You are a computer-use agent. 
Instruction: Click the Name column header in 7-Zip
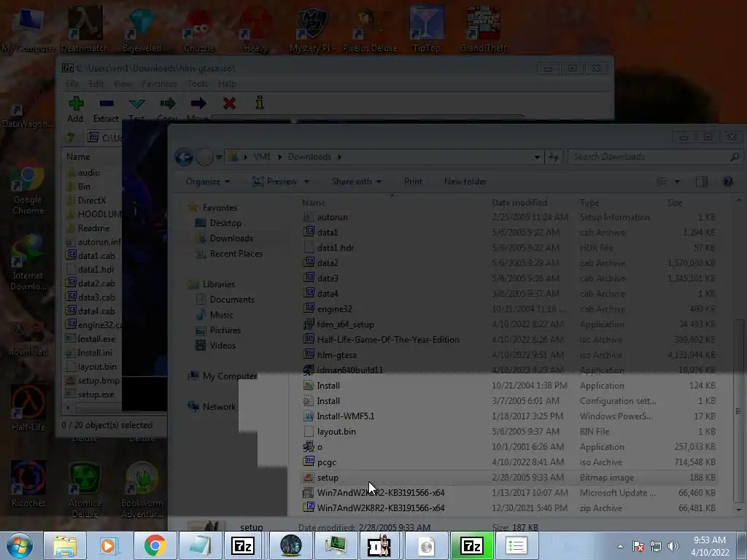pos(78,157)
